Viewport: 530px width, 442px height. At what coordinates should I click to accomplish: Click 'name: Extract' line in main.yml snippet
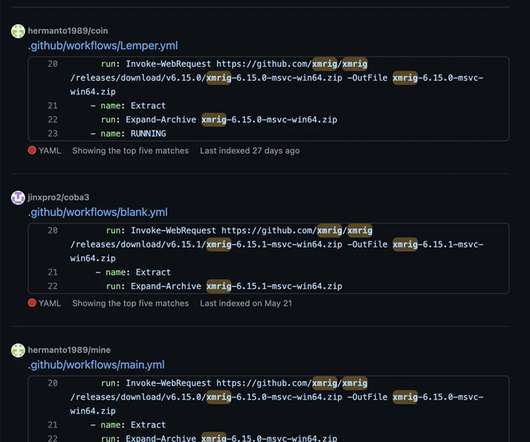[128, 425]
